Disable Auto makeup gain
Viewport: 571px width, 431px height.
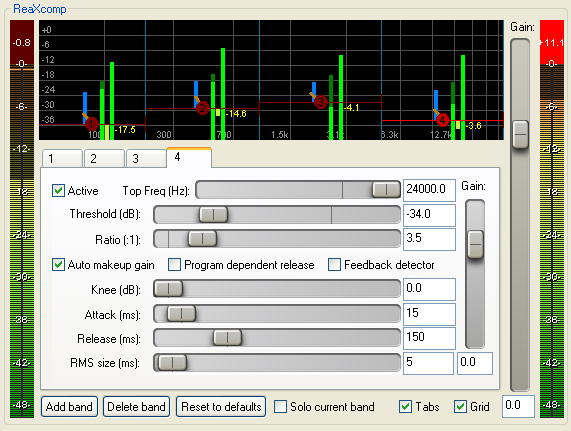pos(58,265)
